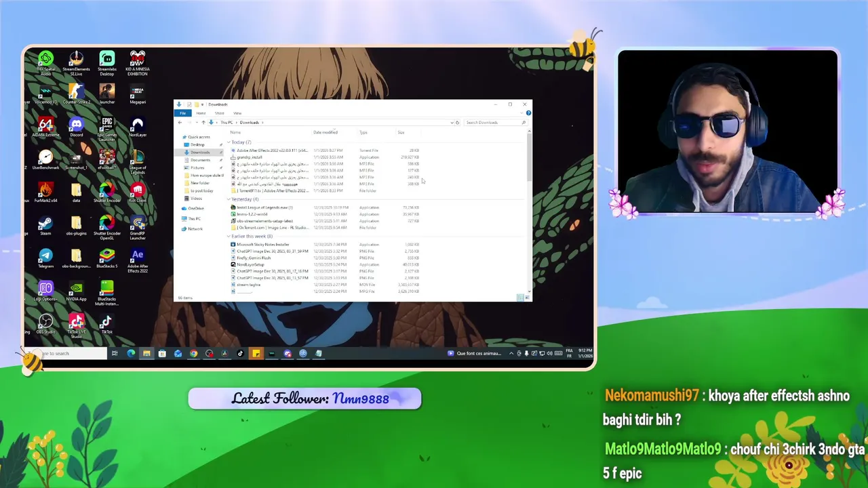Sort files by the Size column header
The width and height of the screenshot is (868, 488).
pyautogui.click(x=401, y=132)
